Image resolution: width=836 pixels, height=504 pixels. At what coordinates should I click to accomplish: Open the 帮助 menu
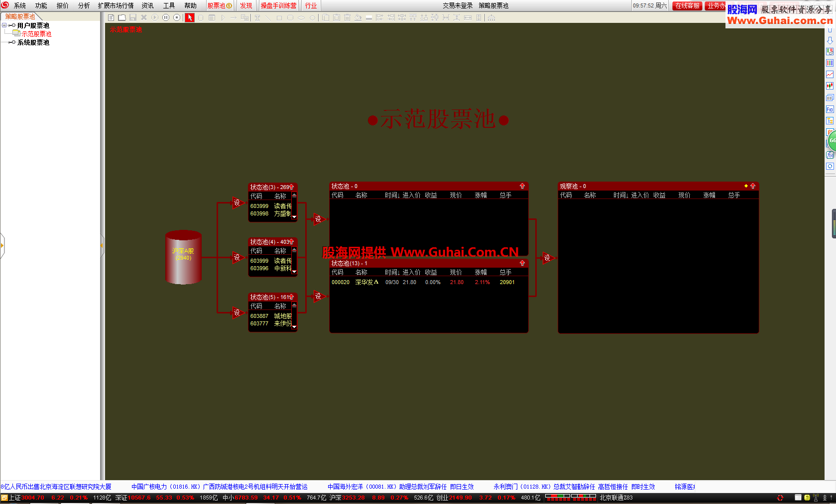(190, 5)
